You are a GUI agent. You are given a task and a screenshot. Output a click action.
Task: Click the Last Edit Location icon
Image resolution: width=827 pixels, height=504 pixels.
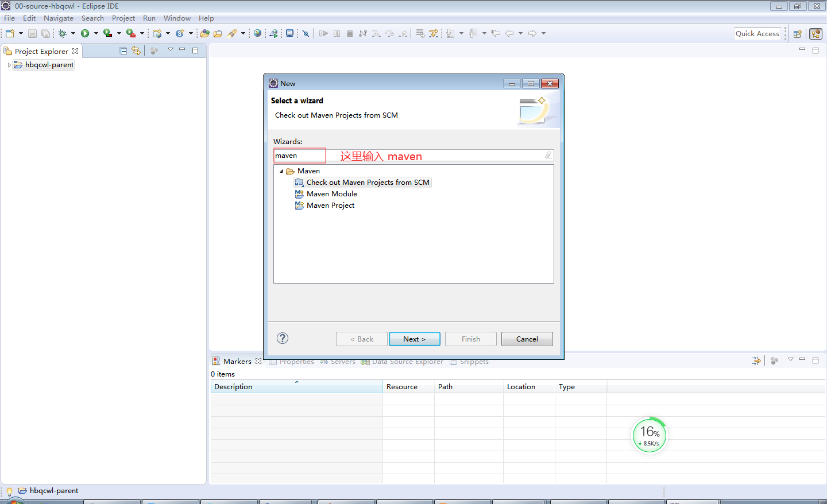(496, 33)
